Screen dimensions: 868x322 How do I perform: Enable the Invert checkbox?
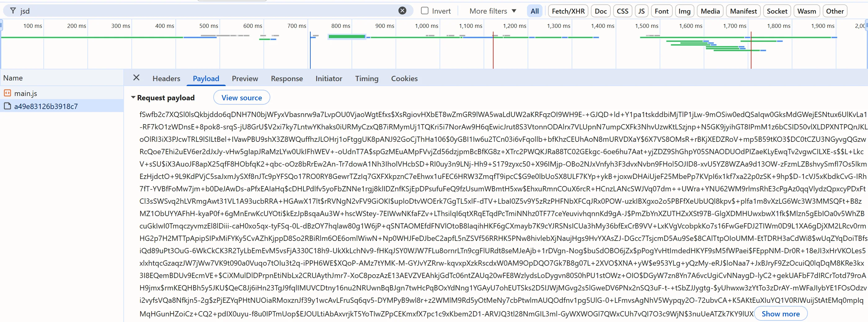425,11
